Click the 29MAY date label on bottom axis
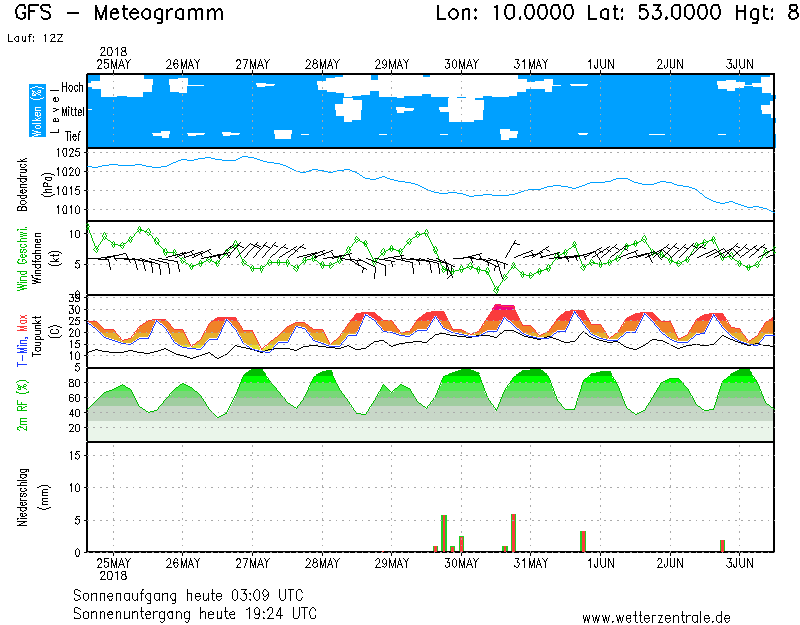 pyautogui.click(x=392, y=563)
